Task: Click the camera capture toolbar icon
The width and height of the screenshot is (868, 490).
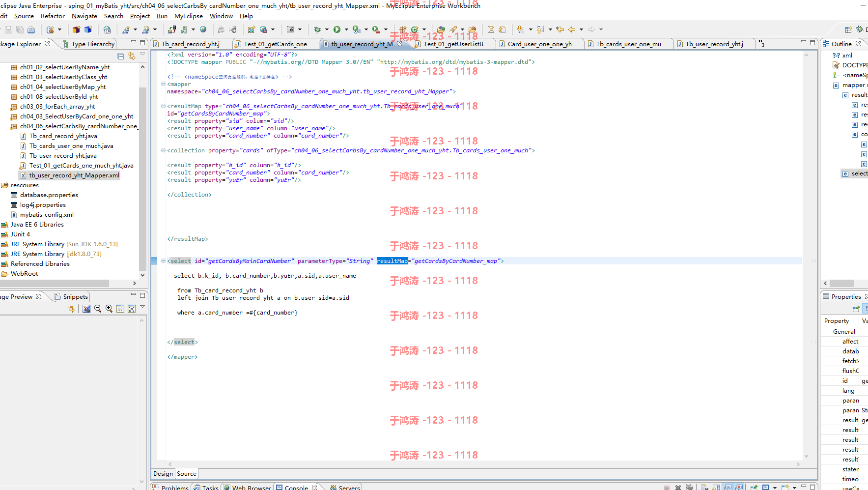Action: coord(290,30)
